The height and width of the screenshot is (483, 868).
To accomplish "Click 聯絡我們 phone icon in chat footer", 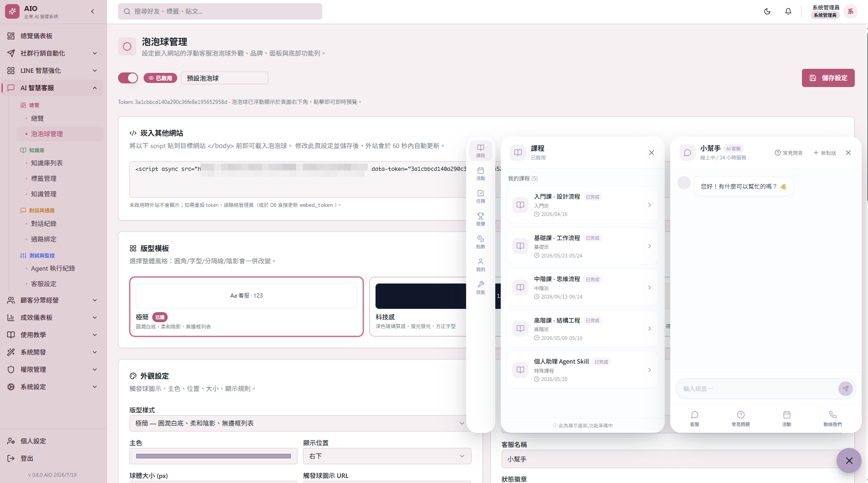I will (x=832, y=418).
